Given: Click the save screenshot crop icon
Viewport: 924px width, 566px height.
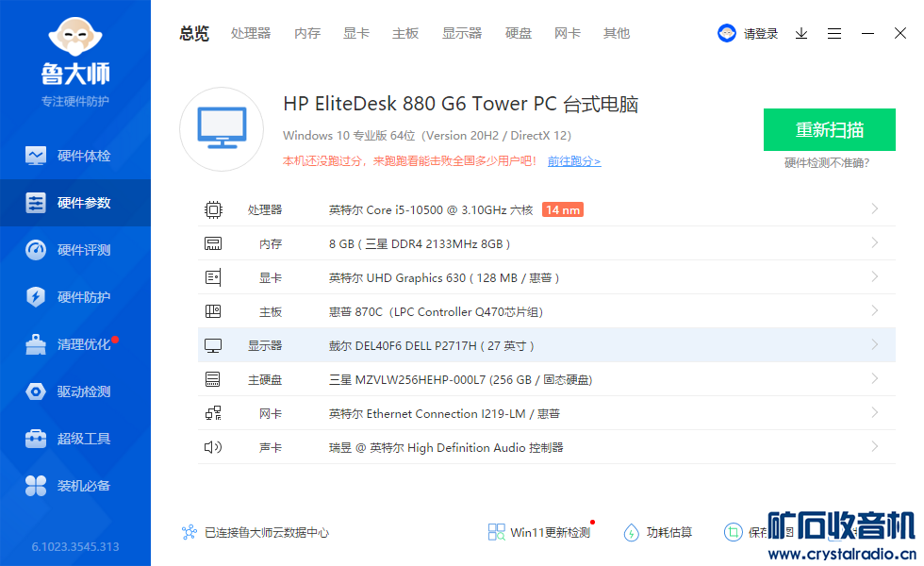Looking at the screenshot, I should 734,532.
